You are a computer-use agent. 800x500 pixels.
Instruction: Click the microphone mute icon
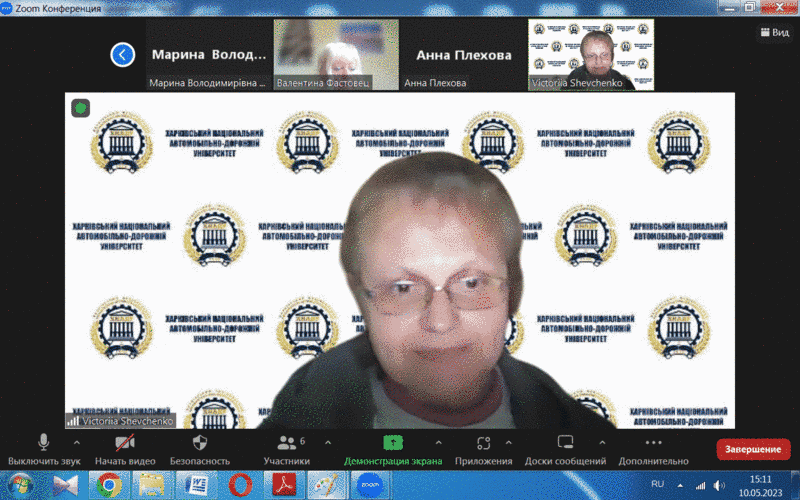click(x=44, y=442)
